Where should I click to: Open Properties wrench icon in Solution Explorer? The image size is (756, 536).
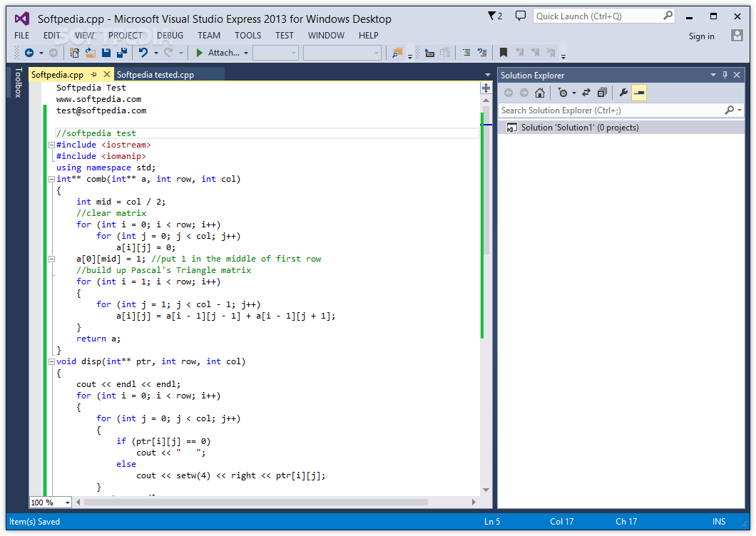[x=623, y=93]
